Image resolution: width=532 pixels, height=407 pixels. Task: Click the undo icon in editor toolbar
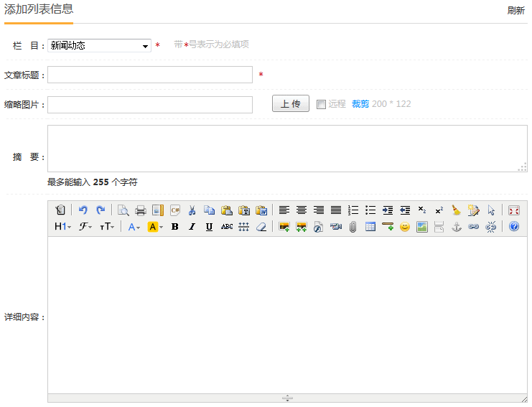tap(83, 210)
